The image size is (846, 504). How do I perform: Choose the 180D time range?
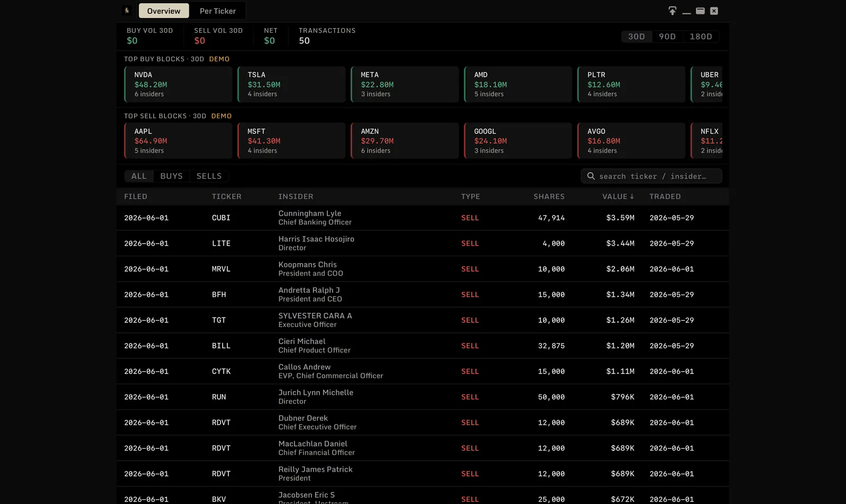point(701,36)
